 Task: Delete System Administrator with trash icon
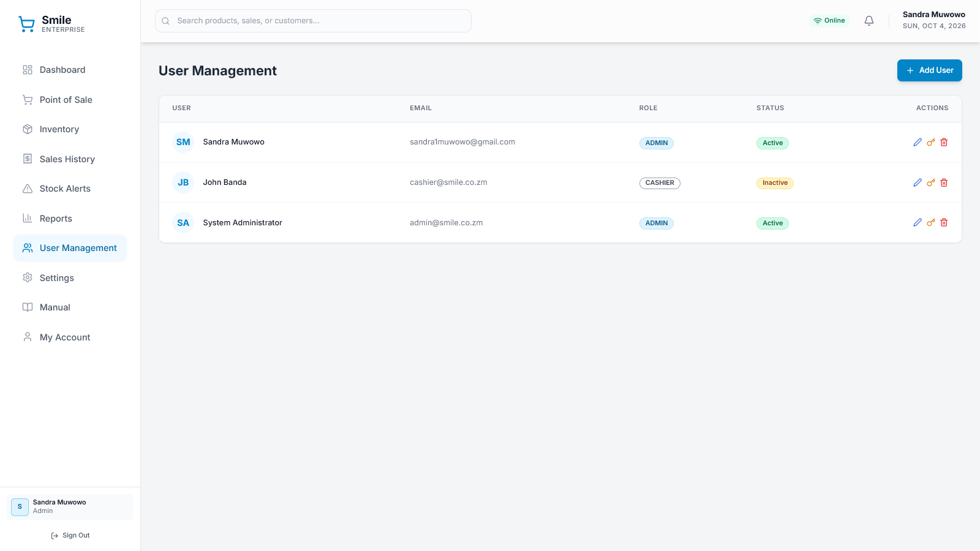(x=944, y=222)
